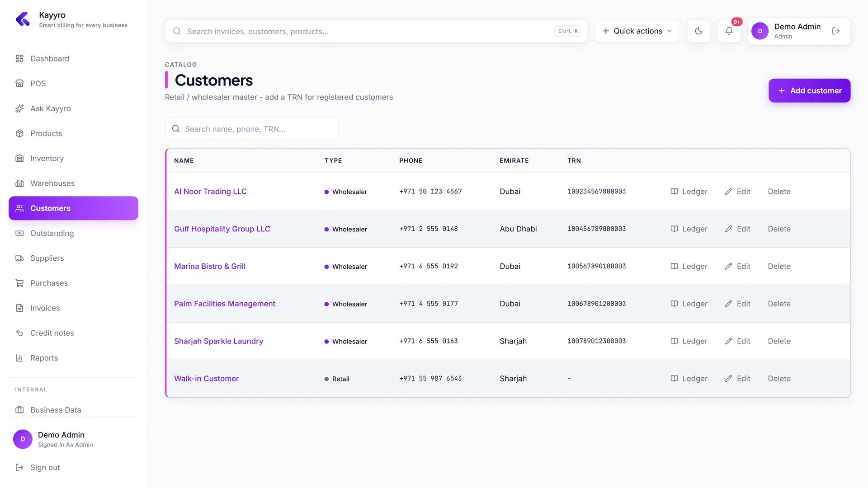Delete Marina Bistro & Grill
The height and width of the screenshot is (488, 868).
pyautogui.click(x=779, y=267)
